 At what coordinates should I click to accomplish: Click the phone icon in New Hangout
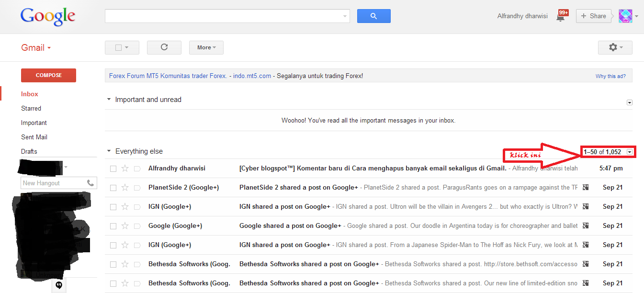(x=90, y=183)
